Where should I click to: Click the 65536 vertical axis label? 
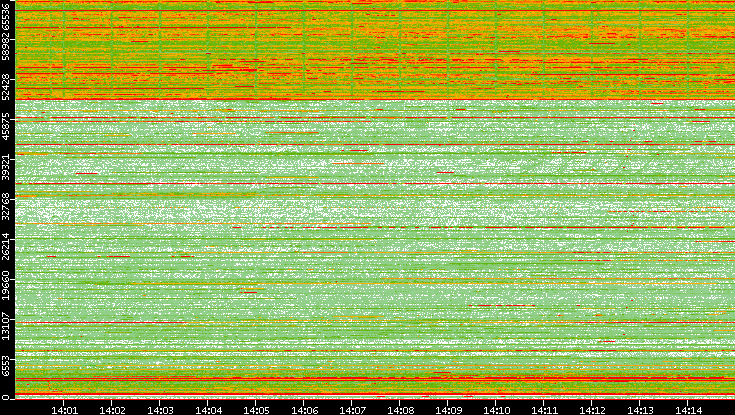coord(6,15)
